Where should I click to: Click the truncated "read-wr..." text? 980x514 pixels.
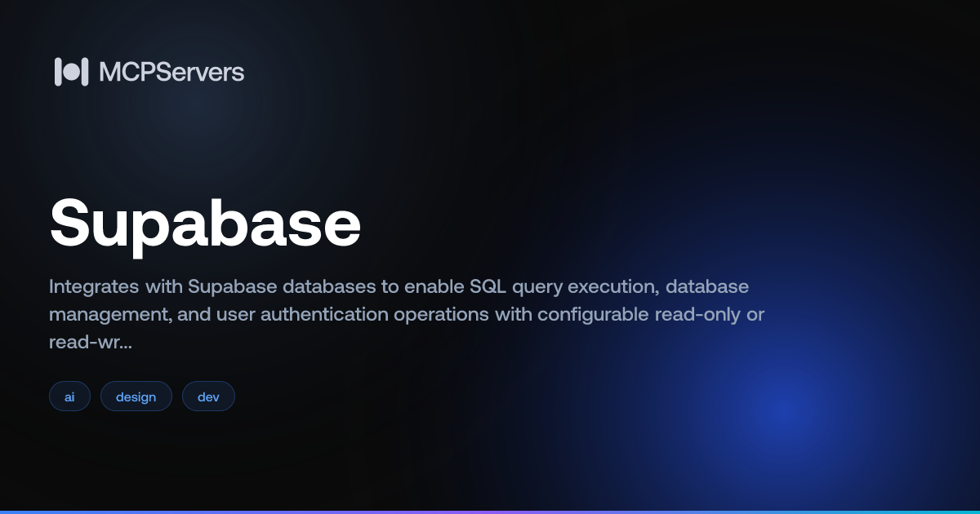[x=90, y=343]
